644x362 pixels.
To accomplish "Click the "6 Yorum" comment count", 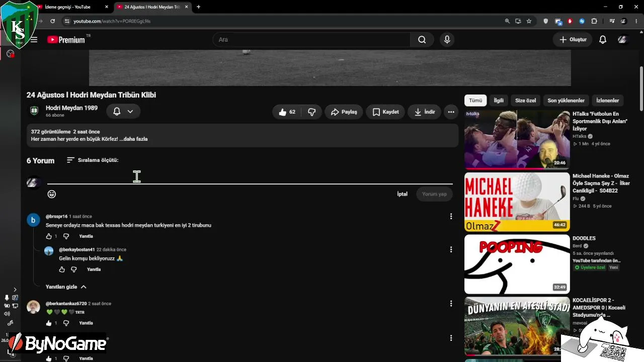I will [x=40, y=161].
